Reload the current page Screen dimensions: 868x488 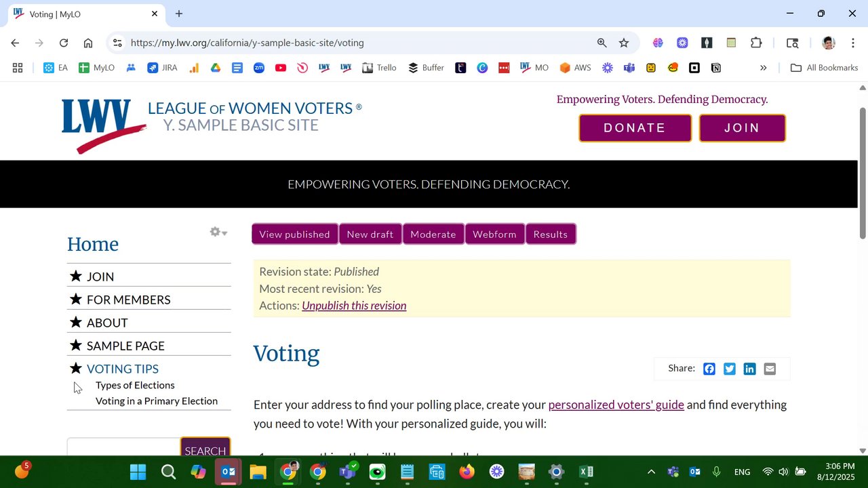coord(64,43)
